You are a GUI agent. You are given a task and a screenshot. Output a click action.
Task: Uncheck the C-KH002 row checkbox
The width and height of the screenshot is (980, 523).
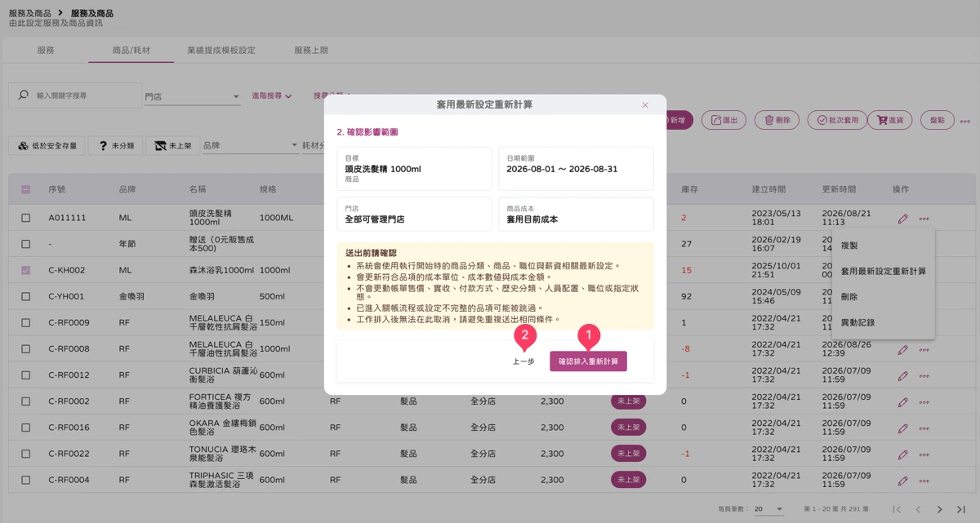pos(25,270)
